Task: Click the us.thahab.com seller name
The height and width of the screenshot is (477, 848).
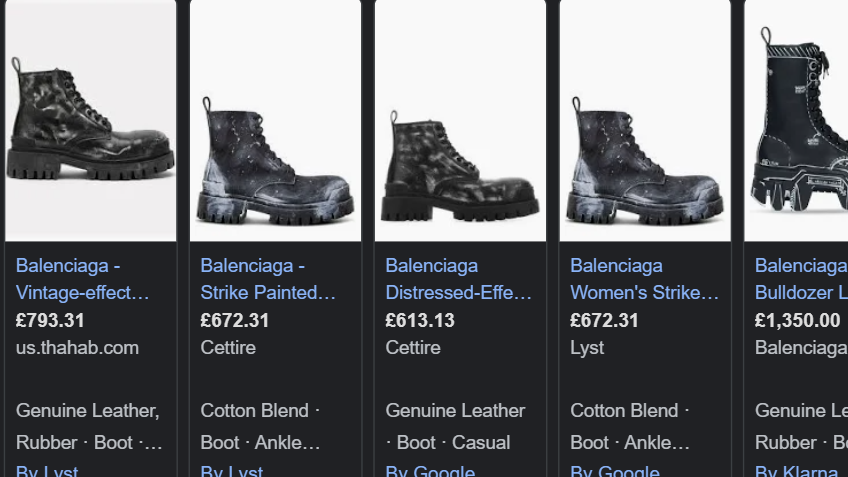Action: coord(77,348)
